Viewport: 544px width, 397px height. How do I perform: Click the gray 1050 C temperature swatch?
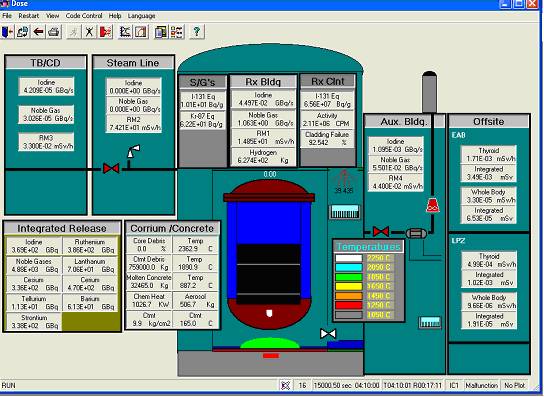point(349,315)
